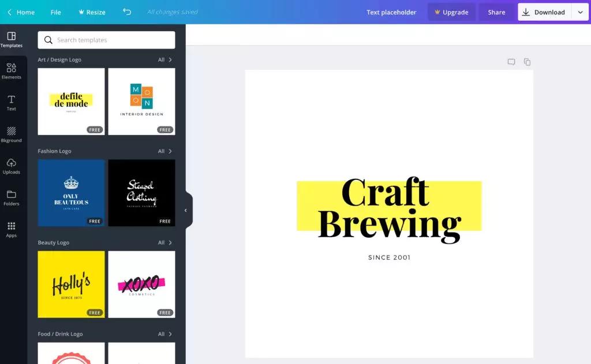
Task: Expand all Beauty Logo templates
Action: 164,243
